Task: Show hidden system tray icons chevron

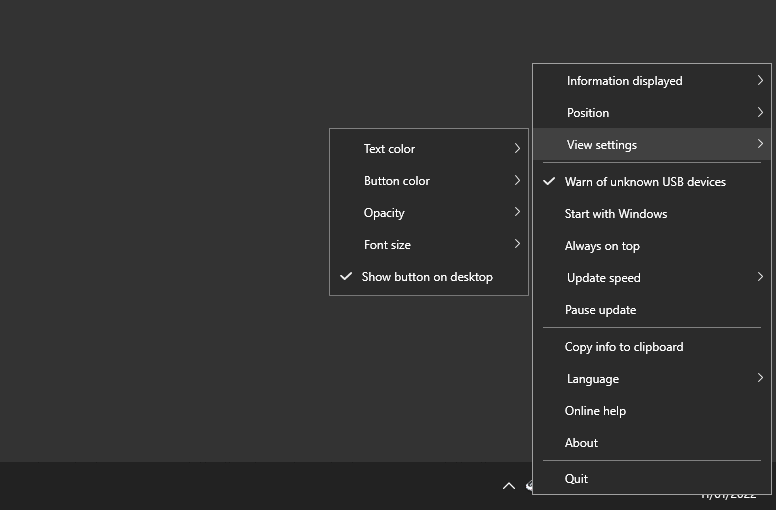Action: (508, 486)
